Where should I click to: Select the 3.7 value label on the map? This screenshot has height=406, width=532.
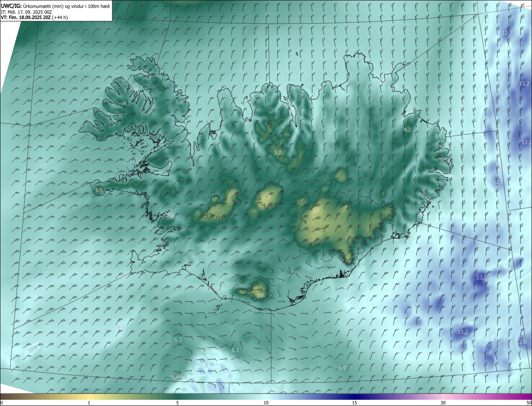[x=278, y=153]
